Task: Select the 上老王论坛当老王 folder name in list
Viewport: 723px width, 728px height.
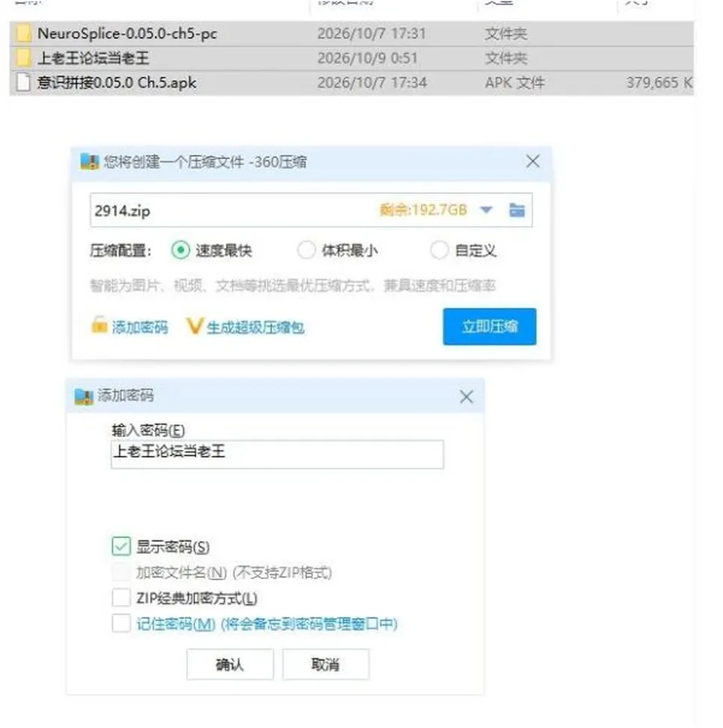Action: [93, 58]
